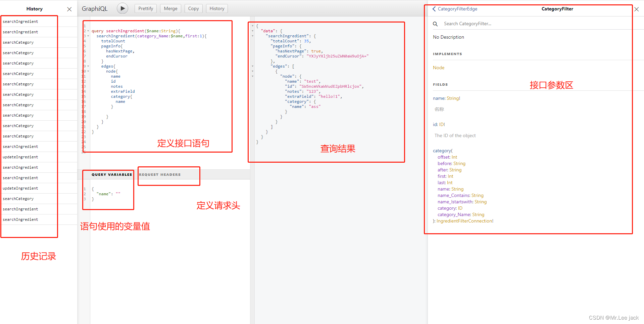Click the totalCount field in query

113,41
